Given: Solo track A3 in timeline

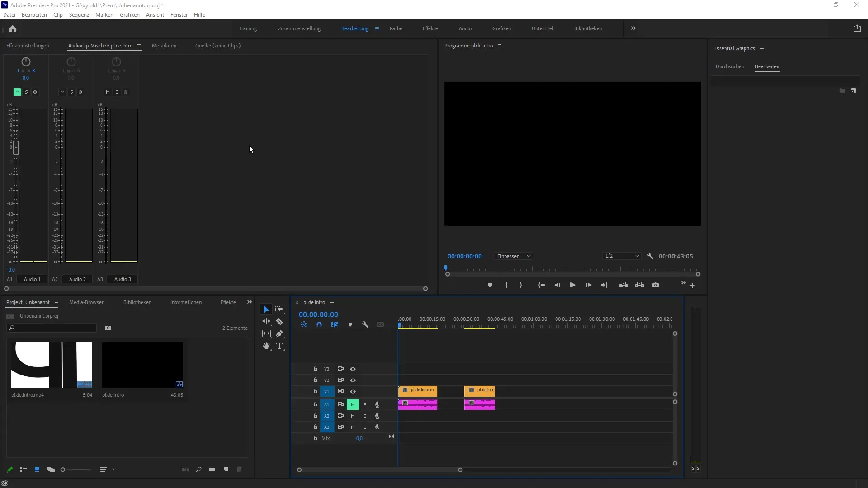Looking at the screenshot, I should (365, 427).
